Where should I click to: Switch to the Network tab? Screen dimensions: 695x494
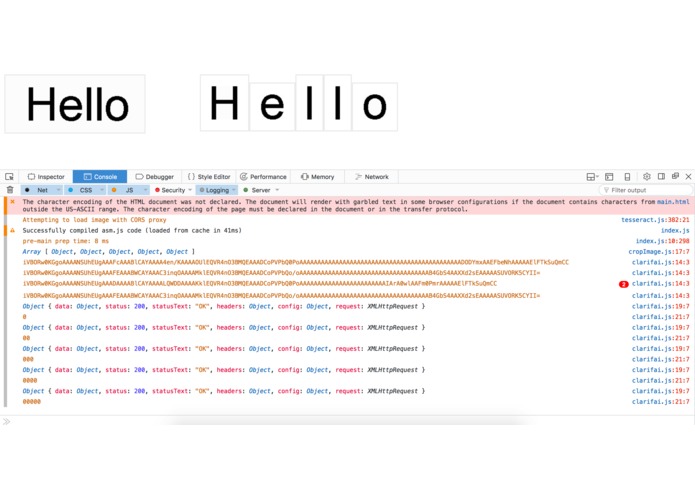click(x=371, y=176)
